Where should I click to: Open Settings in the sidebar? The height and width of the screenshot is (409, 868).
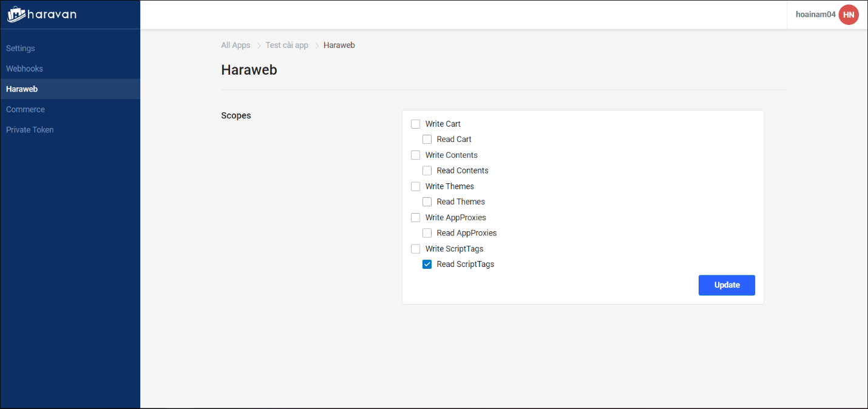pos(21,49)
